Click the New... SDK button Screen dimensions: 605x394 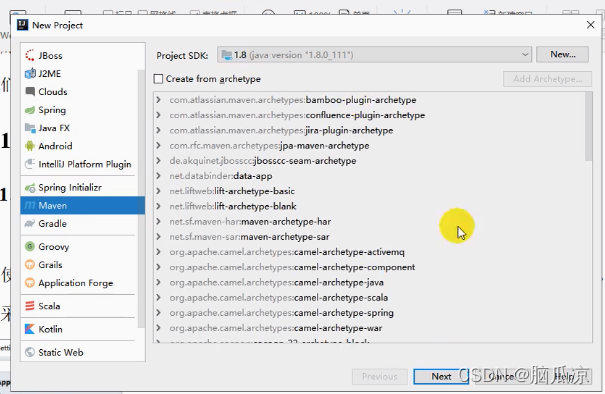point(563,54)
